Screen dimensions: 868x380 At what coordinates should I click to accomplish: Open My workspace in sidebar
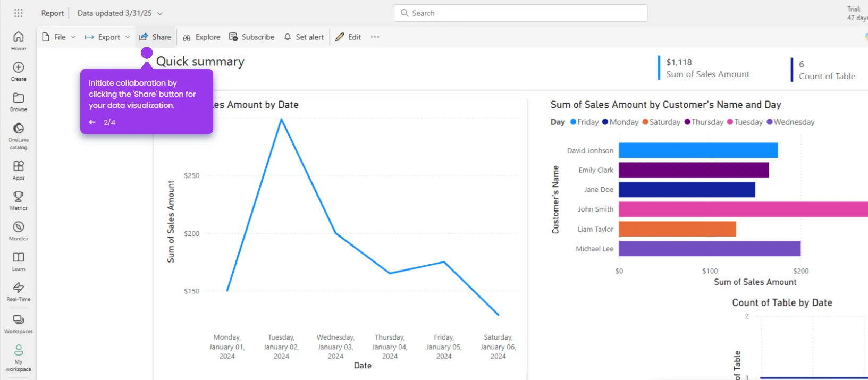tap(19, 358)
